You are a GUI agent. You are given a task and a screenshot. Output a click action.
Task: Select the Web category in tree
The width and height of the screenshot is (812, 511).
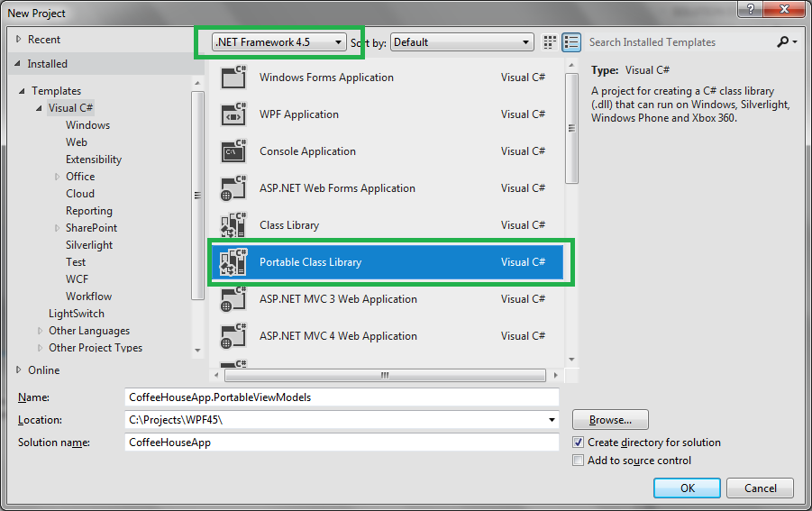tap(76, 142)
